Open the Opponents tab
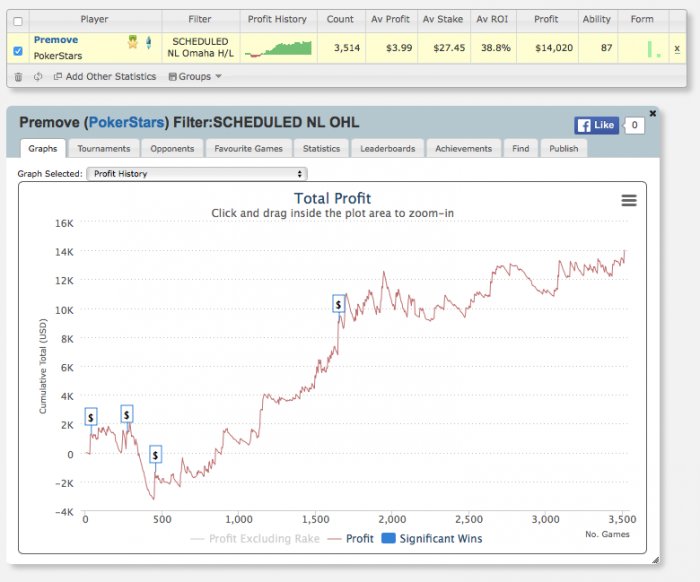This screenshot has width=700, height=582. tap(172, 149)
